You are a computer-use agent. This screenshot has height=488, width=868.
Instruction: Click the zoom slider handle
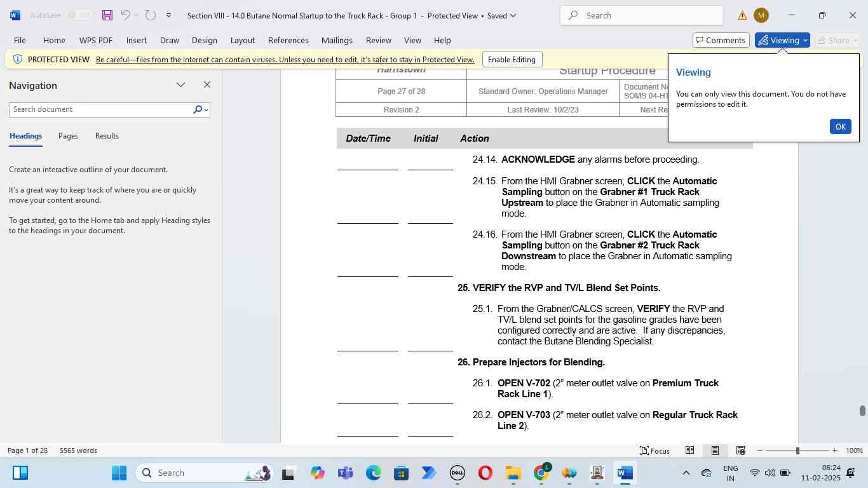pos(797,451)
